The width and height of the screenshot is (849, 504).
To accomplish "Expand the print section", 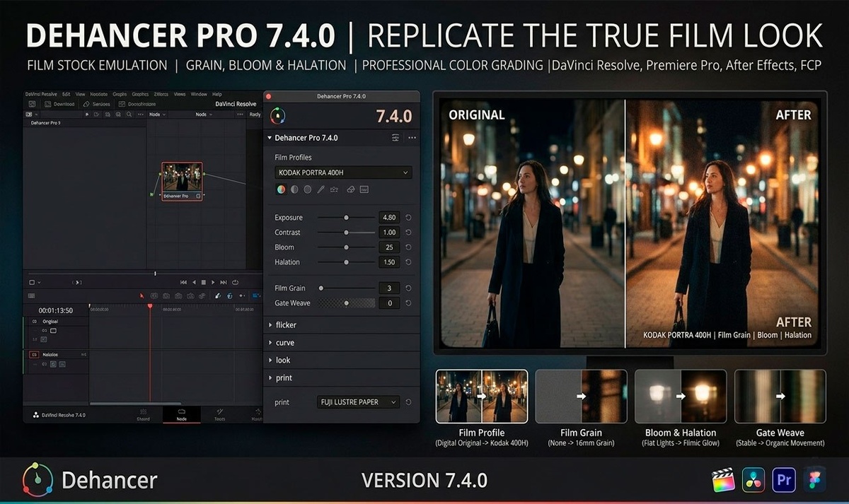I will point(270,378).
